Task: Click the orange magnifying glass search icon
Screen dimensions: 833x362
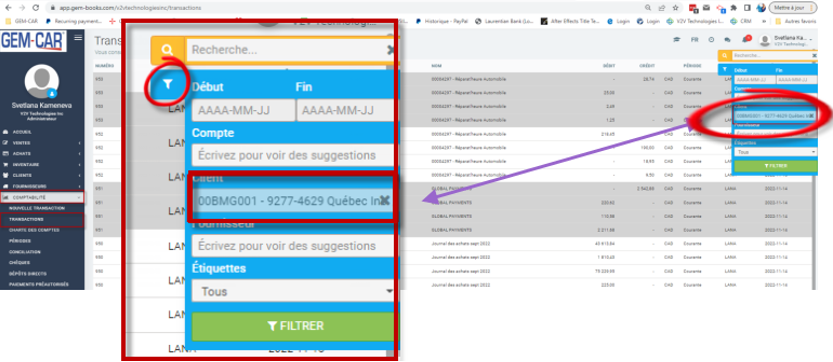Action: [x=168, y=50]
